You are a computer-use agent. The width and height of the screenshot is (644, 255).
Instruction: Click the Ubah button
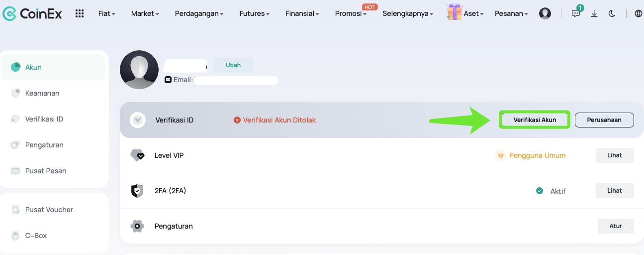point(233,65)
